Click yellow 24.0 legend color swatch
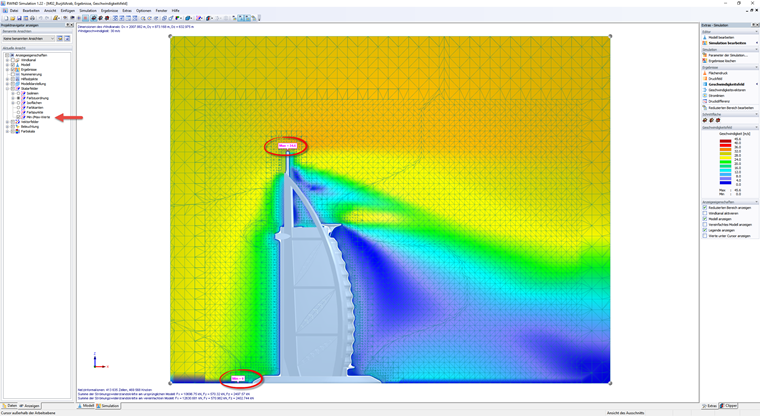 pyautogui.click(x=725, y=160)
